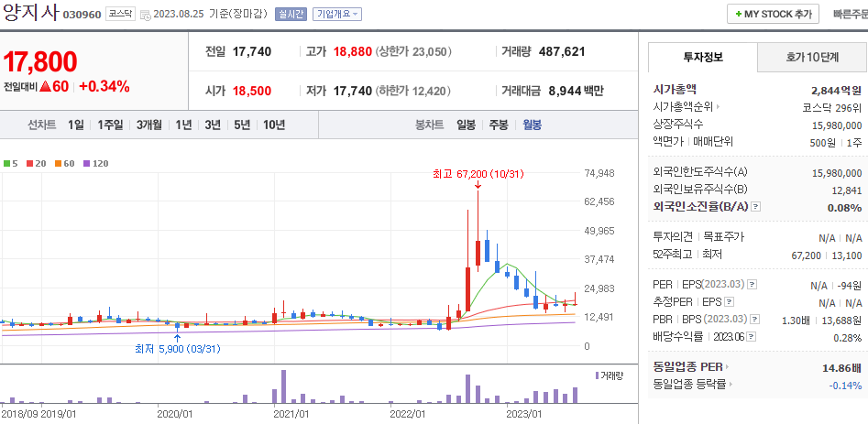
Task: Switch to 주봉 weekly candle chart
Action: 499,125
